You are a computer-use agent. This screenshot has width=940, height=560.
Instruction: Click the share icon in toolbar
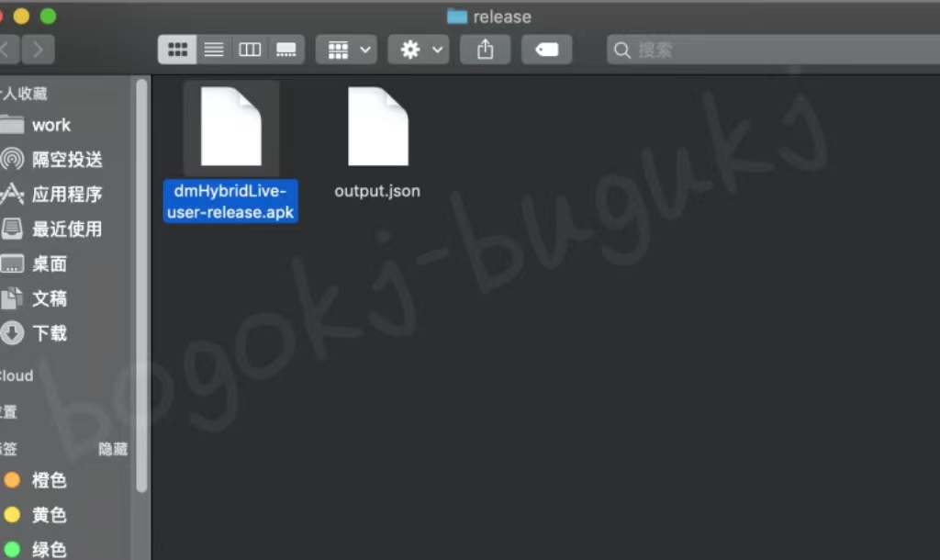(485, 50)
